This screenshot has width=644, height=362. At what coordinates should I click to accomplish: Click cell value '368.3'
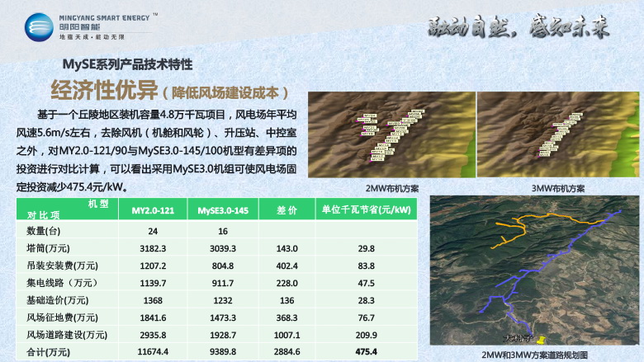click(x=286, y=317)
